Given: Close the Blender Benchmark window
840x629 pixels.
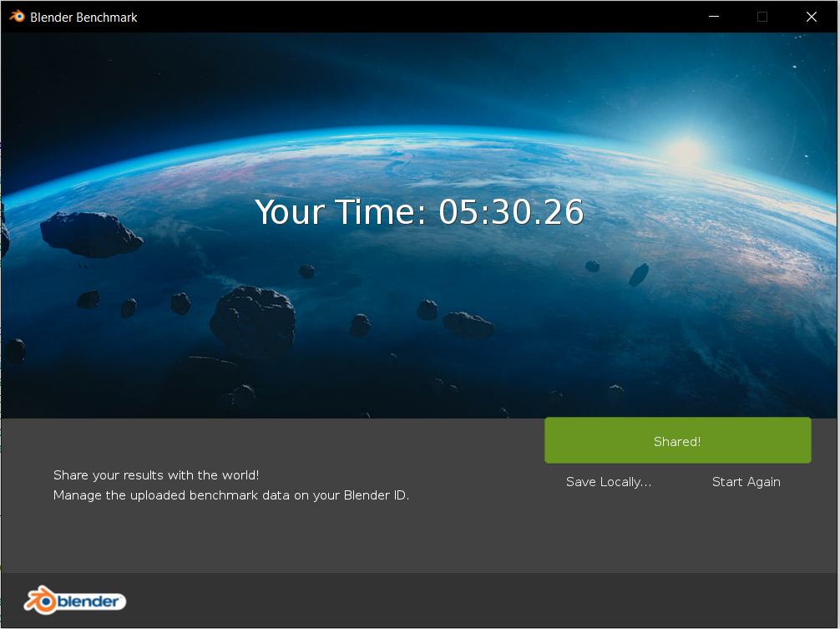Looking at the screenshot, I should pos(811,17).
